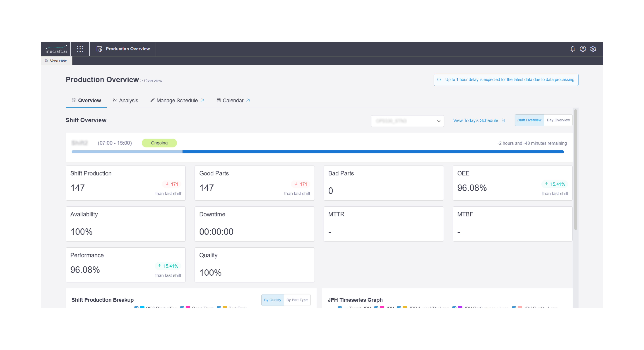
Task: Open the Manage Schedule tab
Action: pyautogui.click(x=177, y=100)
